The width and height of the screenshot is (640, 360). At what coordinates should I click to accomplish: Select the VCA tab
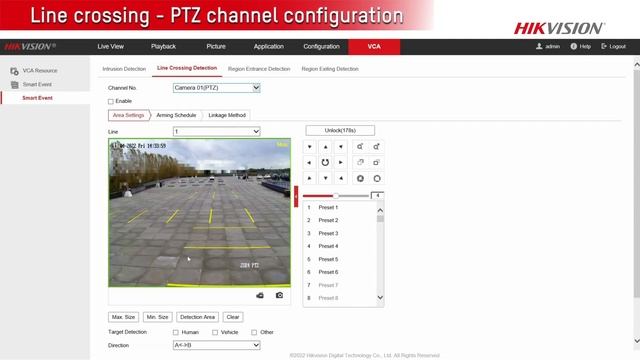tap(374, 47)
